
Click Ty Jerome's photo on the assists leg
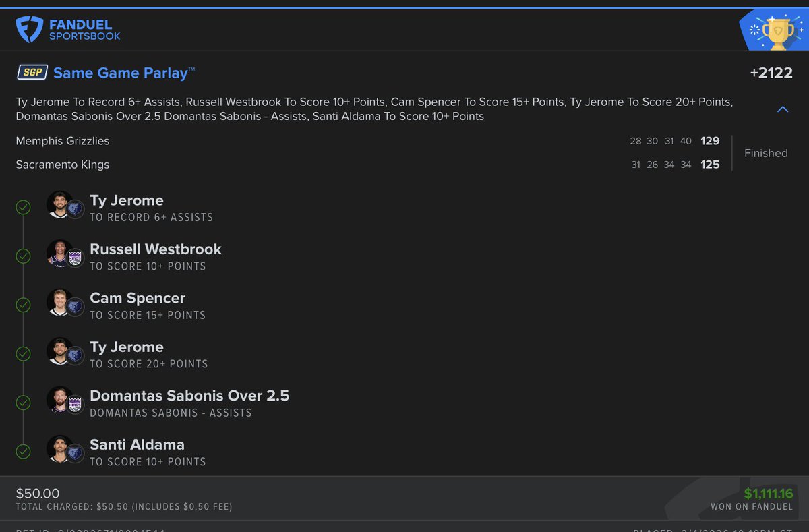[x=60, y=204]
